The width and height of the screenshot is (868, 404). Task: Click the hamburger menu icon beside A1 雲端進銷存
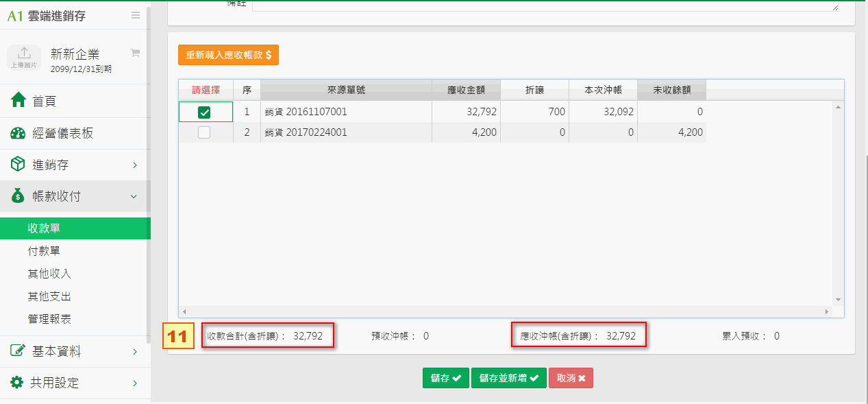tap(136, 16)
